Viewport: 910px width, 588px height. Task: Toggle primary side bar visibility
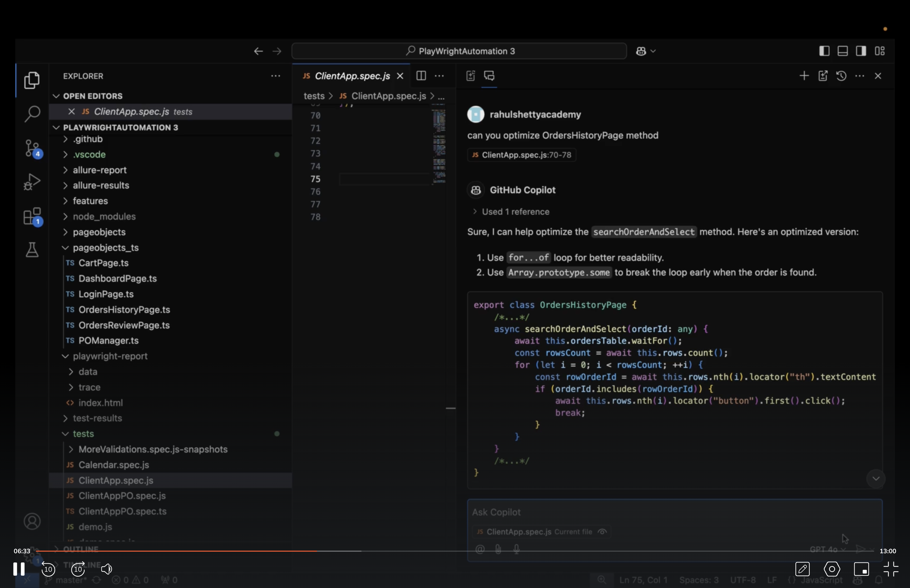pos(824,51)
